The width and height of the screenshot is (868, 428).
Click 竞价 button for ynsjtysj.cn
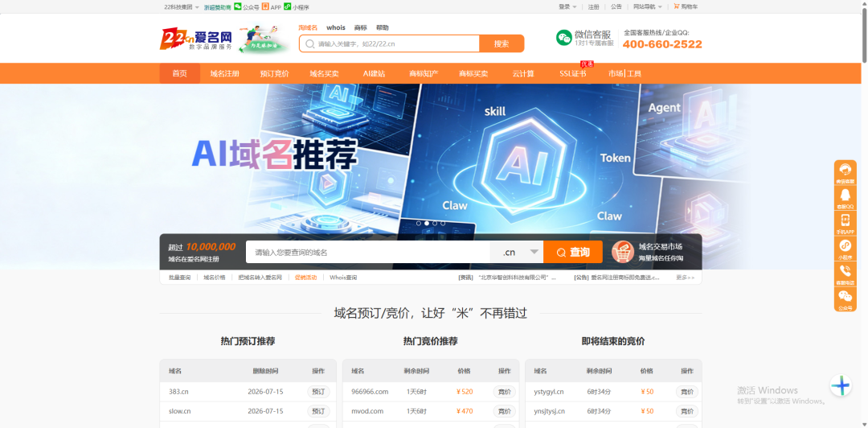[x=687, y=411]
